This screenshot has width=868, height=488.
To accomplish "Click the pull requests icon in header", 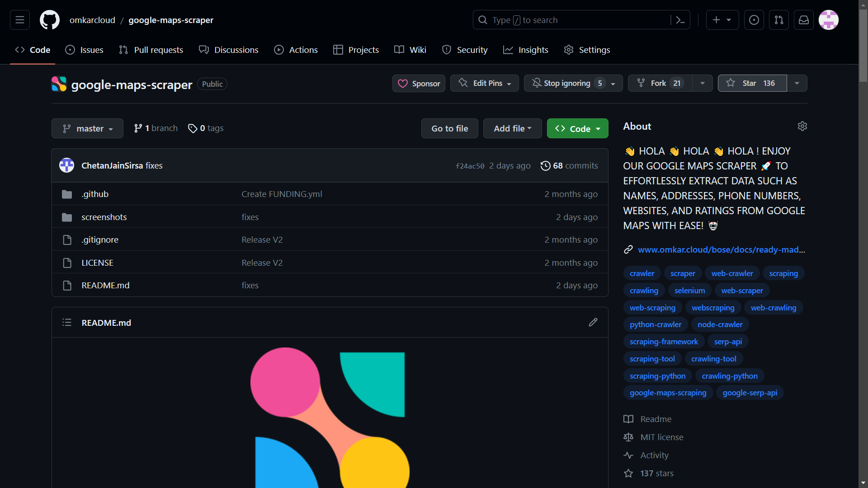I will pyautogui.click(x=779, y=20).
